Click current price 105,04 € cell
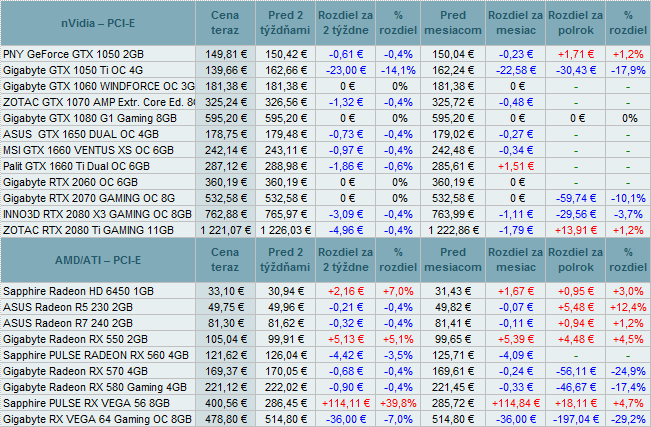This screenshot has width=651, height=427. [x=226, y=339]
